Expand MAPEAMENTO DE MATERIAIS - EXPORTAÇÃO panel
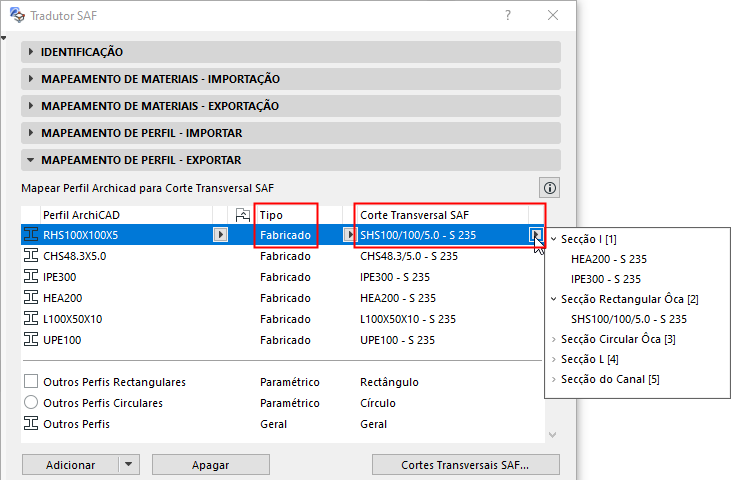The width and height of the screenshot is (731, 480). tap(30, 106)
